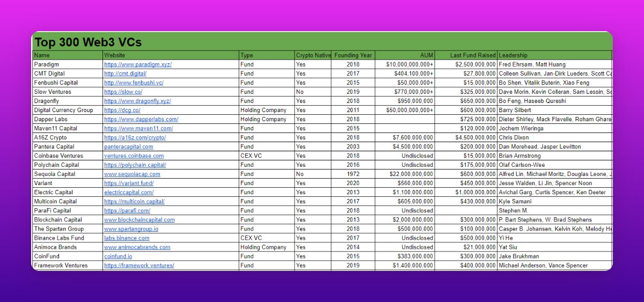This screenshot has width=644, height=302.
Task: Open the electriccapital.com link
Action: click(x=129, y=192)
